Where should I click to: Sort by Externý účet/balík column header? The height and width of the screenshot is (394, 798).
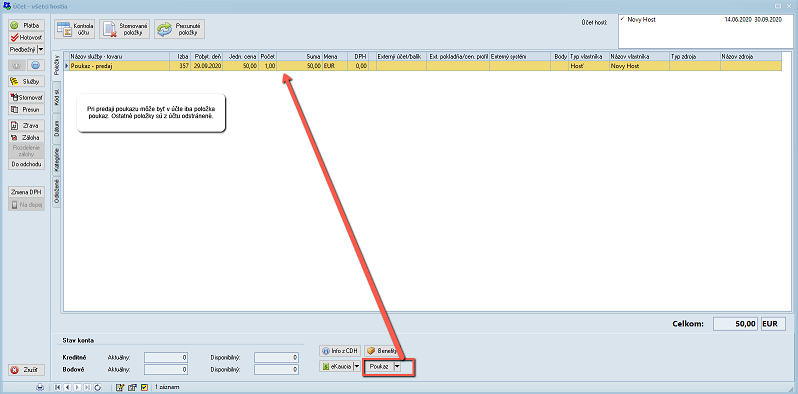click(402, 57)
